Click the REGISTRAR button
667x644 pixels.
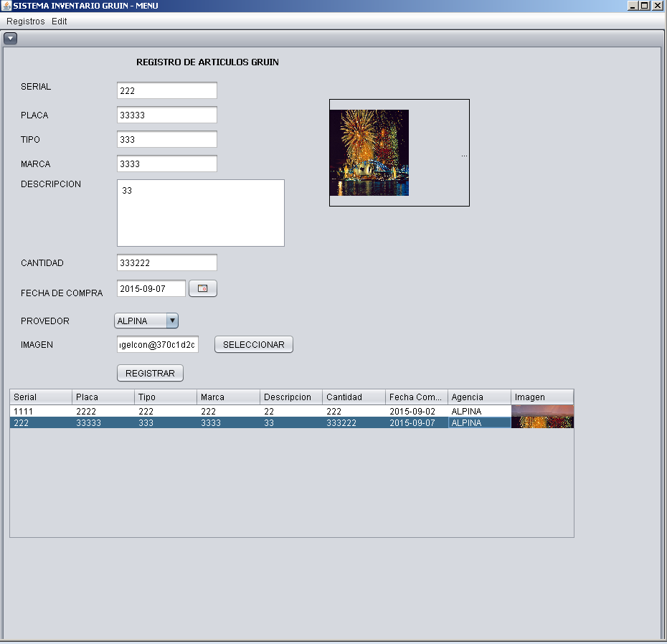click(x=150, y=373)
